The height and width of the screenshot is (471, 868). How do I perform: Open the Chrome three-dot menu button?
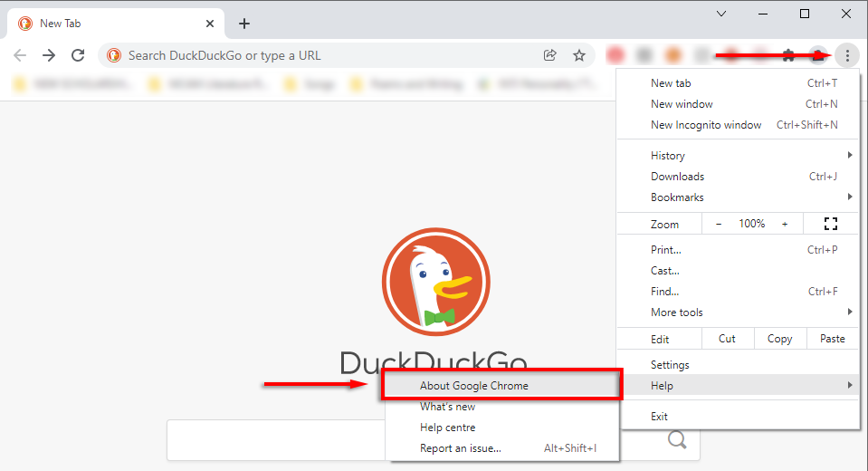click(x=847, y=55)
